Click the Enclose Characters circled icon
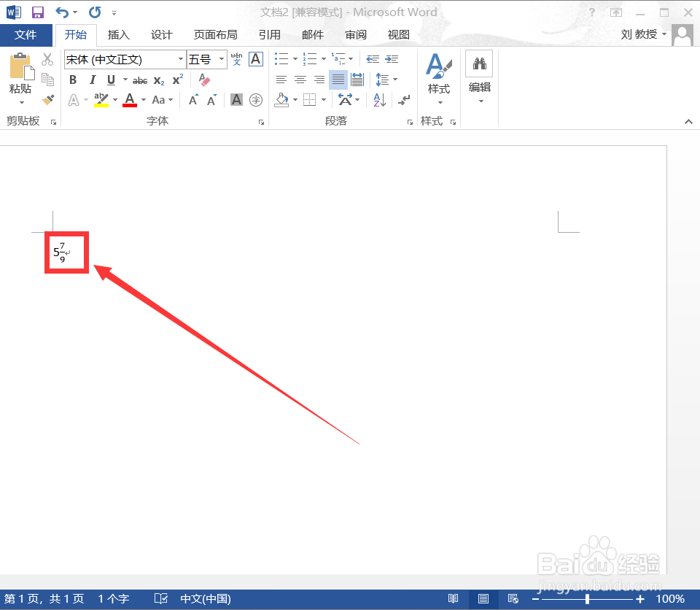The image size is (700, 610). coord(256,100)
